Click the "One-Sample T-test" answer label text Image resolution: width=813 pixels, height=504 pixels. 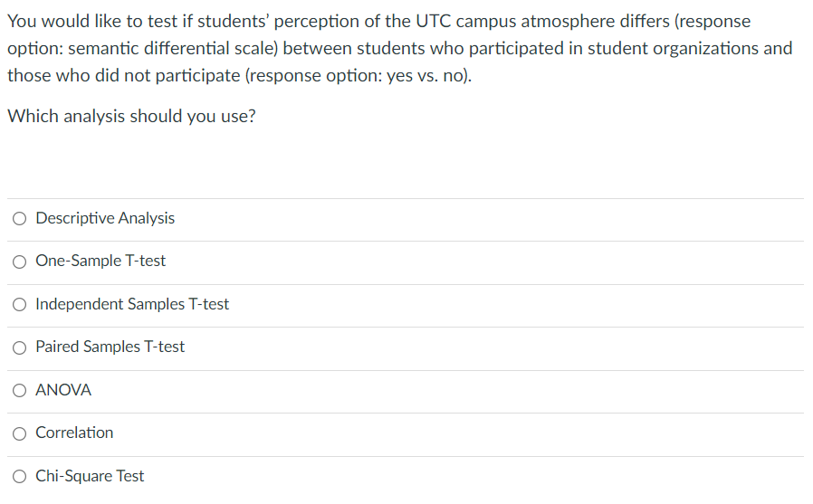pyautogui.click(x=100, y=261)
